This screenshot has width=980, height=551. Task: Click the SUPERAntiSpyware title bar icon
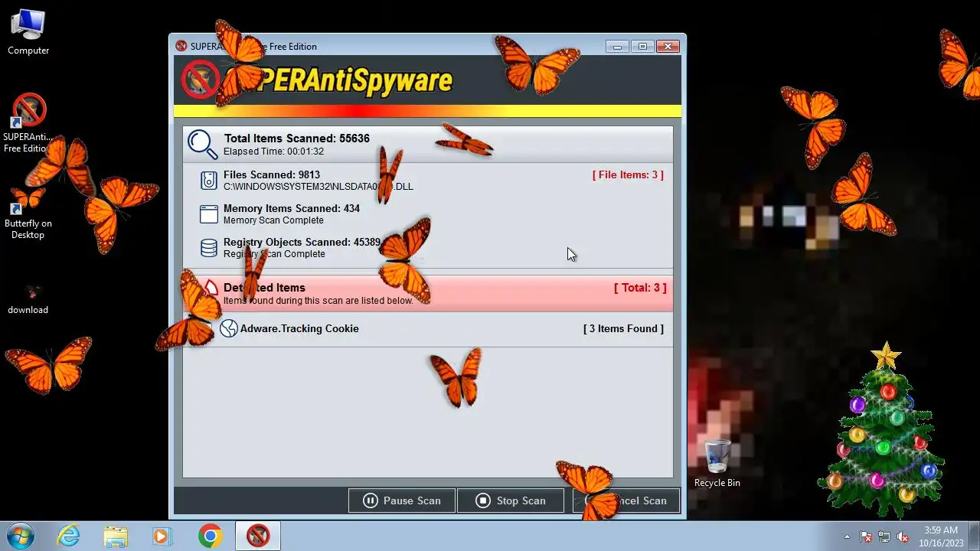tap(181, 46)
